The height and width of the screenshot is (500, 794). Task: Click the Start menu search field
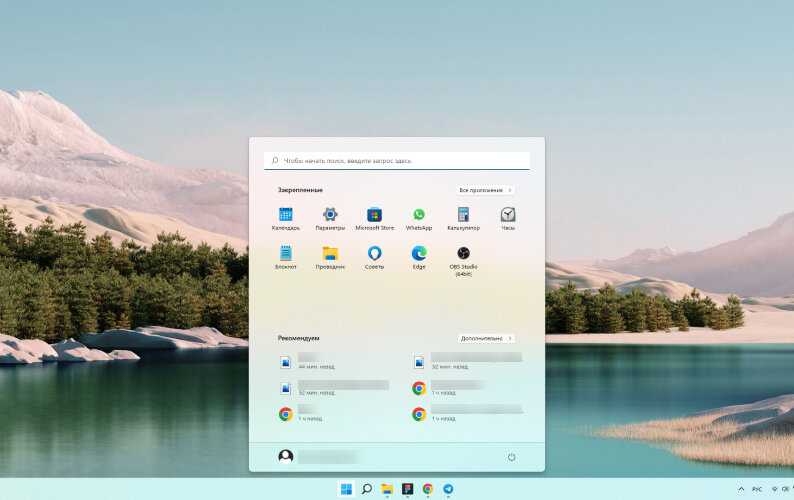396,161
